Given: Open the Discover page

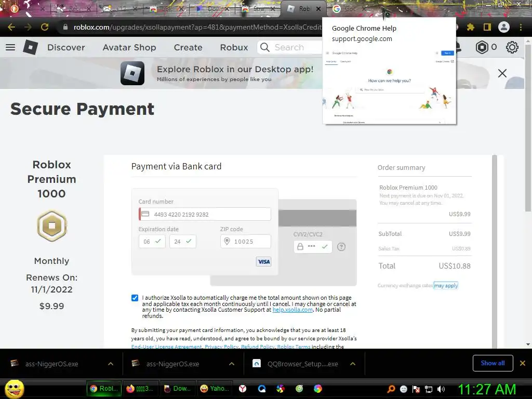Looking at the screenshot, I should coord(66,47).
